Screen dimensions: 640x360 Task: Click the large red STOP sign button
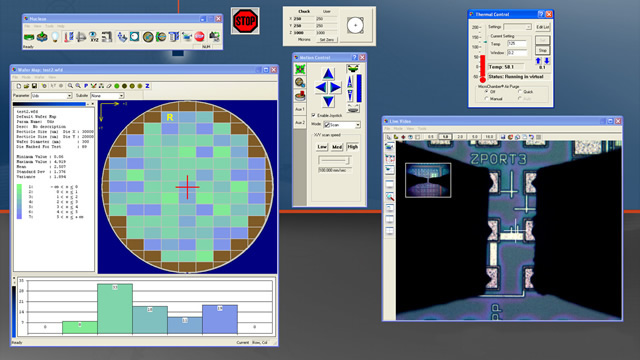tap(245, 20)
